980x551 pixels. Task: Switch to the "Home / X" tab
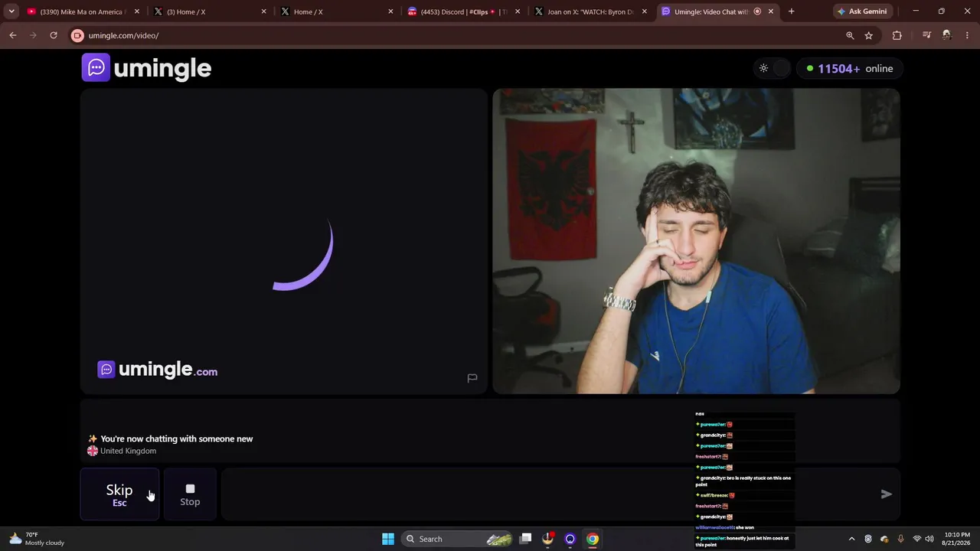point(337,11)
